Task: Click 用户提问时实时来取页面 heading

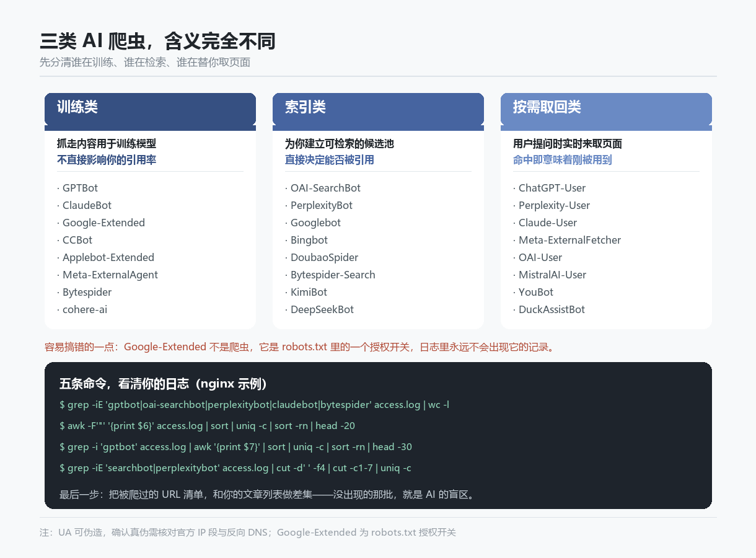Action: pos(568,144)
